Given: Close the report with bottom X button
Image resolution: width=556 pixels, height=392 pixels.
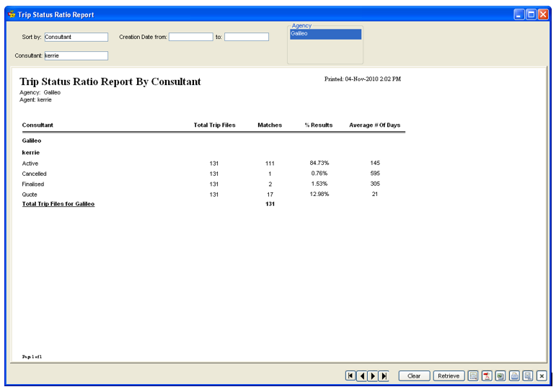Looking at the screenshot, I should (542, 375).
